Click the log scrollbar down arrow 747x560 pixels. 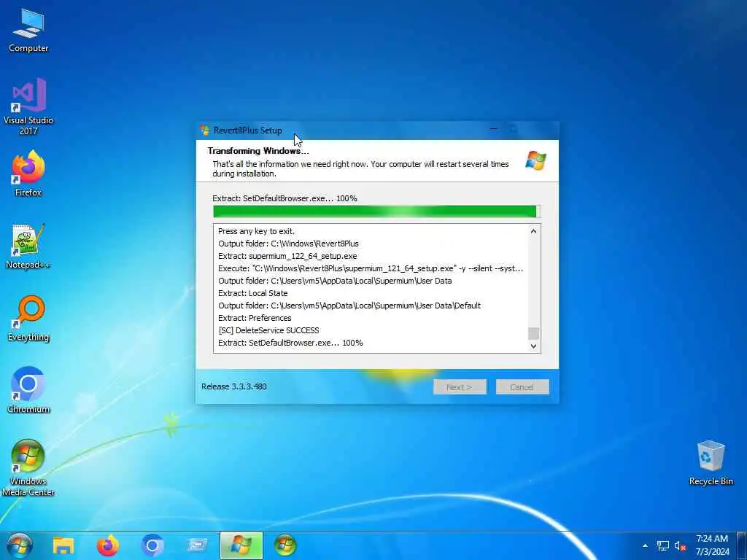click(x=533, y=346)
